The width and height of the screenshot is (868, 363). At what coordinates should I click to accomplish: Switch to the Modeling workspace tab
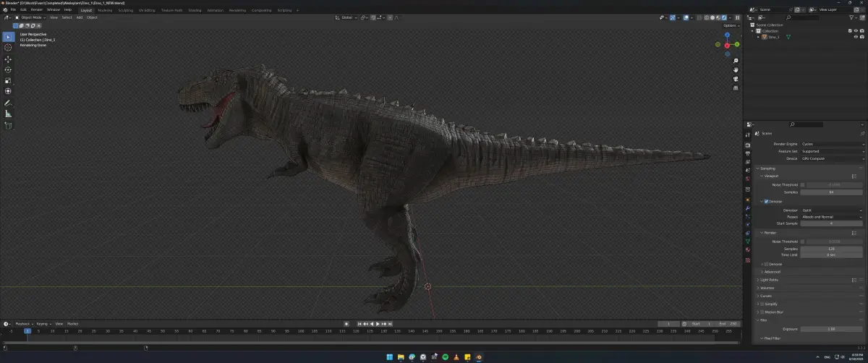coord(105,10)
